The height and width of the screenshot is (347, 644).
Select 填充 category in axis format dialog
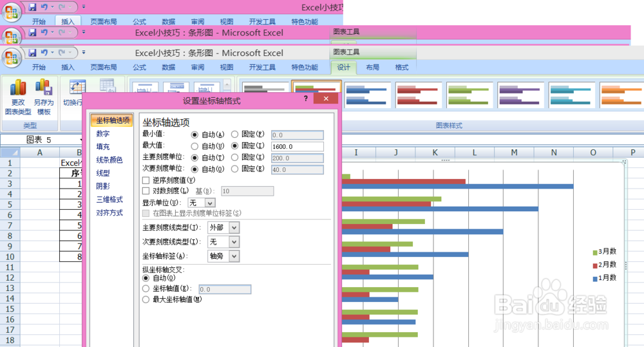[103, 147]
